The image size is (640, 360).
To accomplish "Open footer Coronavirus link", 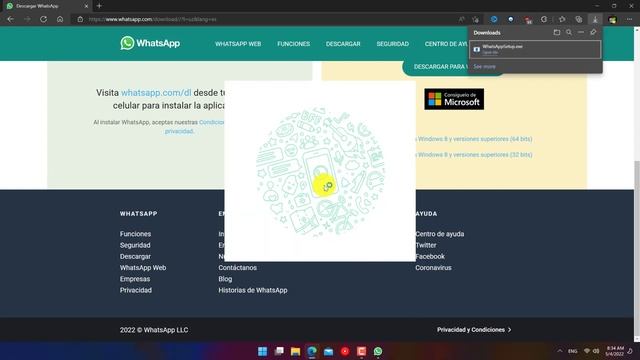I will [x=433, y=268].
